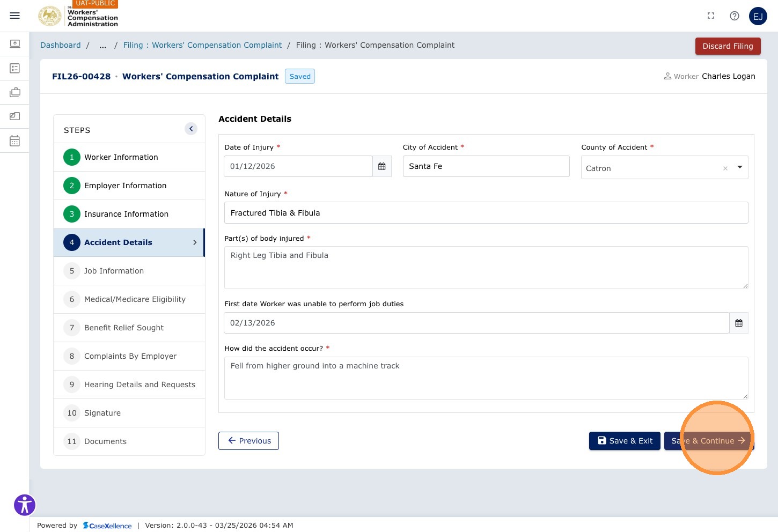Open the Date of Injury calendar picker

click(382, 166)
